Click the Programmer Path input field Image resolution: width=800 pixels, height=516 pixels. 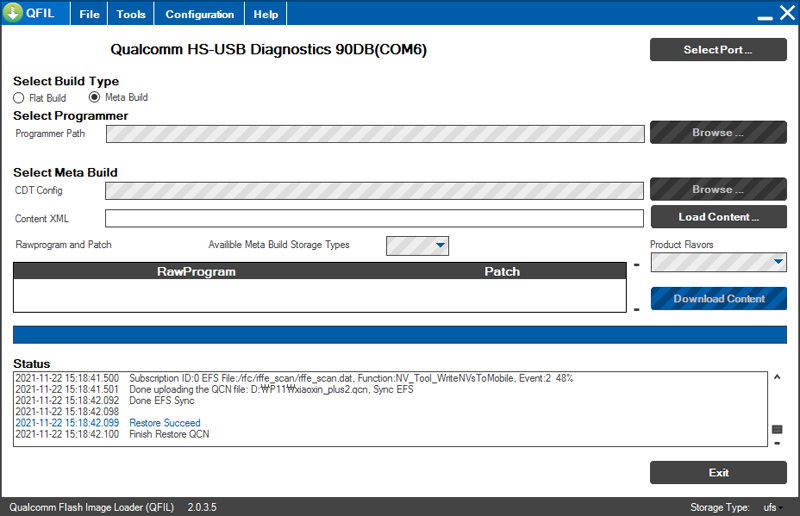tap(375, 134)
